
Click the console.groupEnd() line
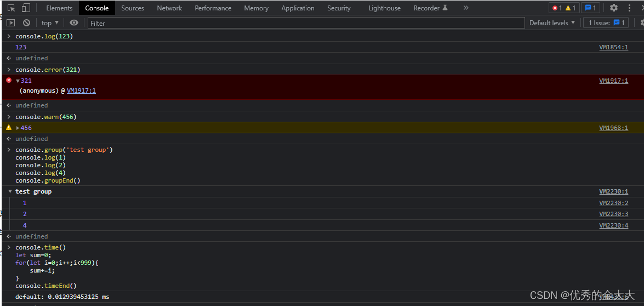[x=48, y=180]
